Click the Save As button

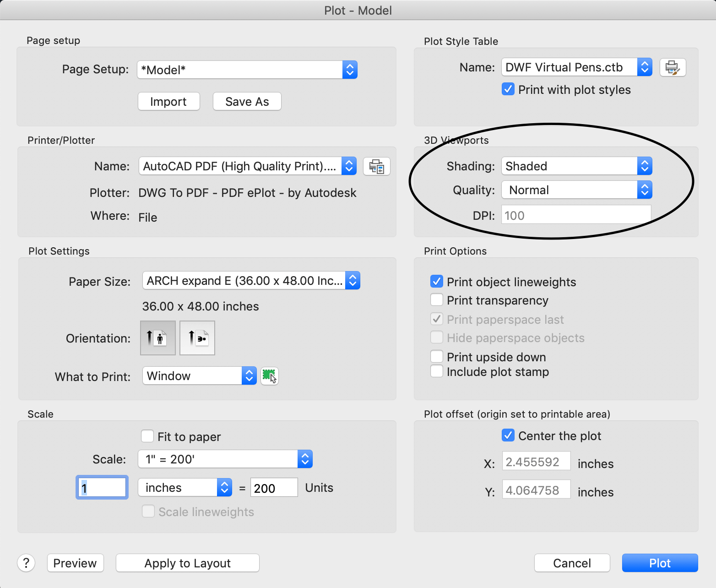pos(247,101)
